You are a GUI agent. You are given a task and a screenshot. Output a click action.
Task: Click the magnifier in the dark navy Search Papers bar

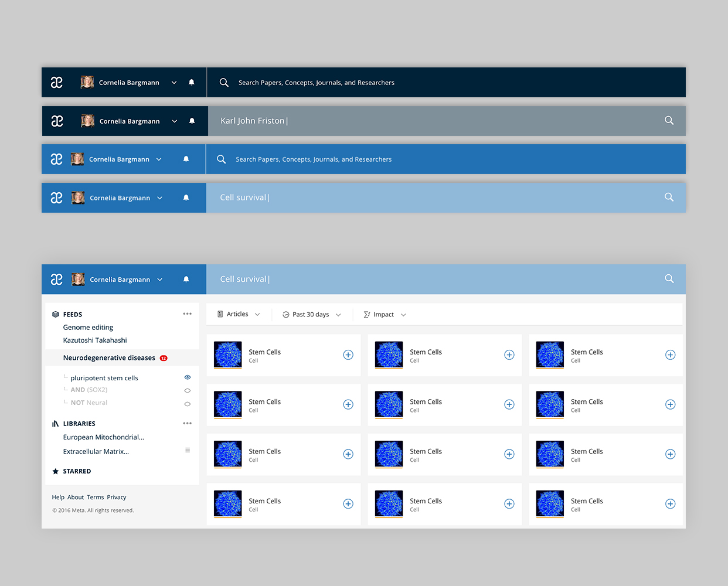224,83
